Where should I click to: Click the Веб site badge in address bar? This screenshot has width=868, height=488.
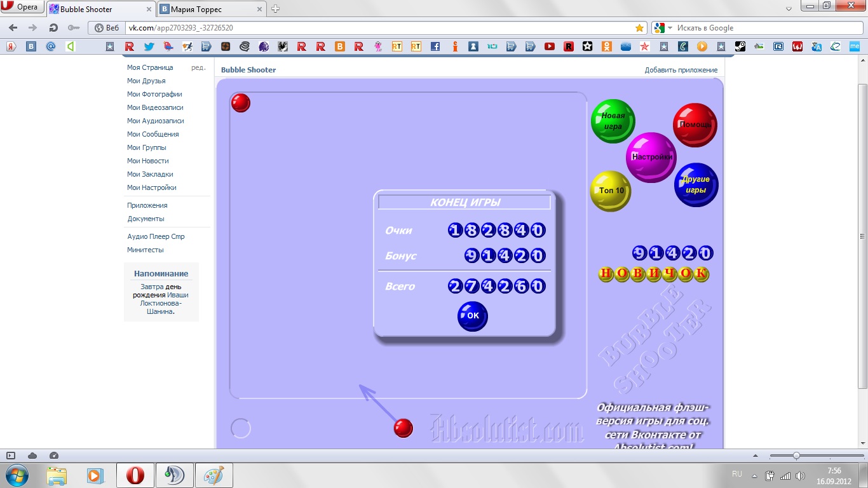coord(107,28)
